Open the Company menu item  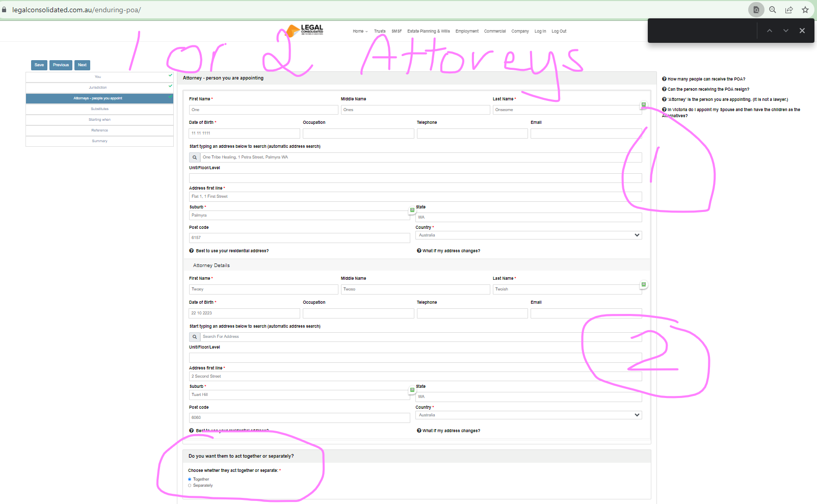point(520,31)
